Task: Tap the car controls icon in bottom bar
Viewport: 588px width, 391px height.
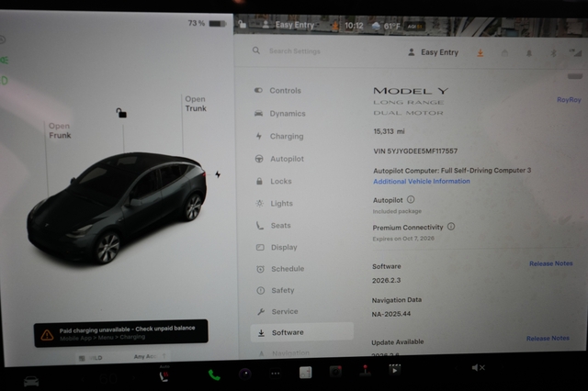Action: (x=31, y=381)
